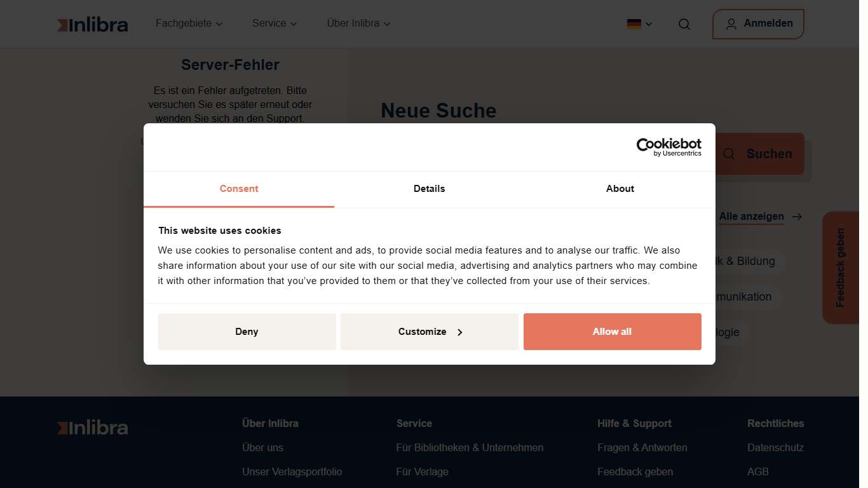Expand the Service dropdown menu
Image resolution: width=868 pixels, height=488 pixels.
tap(274, 24)
